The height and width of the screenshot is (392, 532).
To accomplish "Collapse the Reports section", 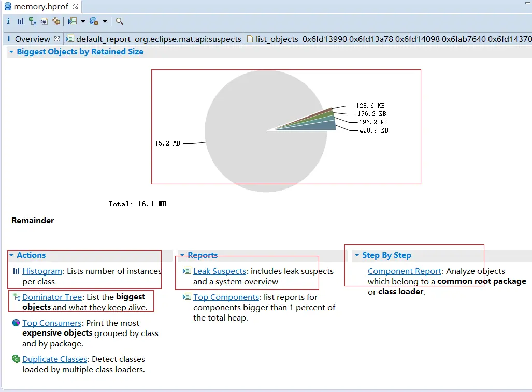I will (x=182, y=255).
